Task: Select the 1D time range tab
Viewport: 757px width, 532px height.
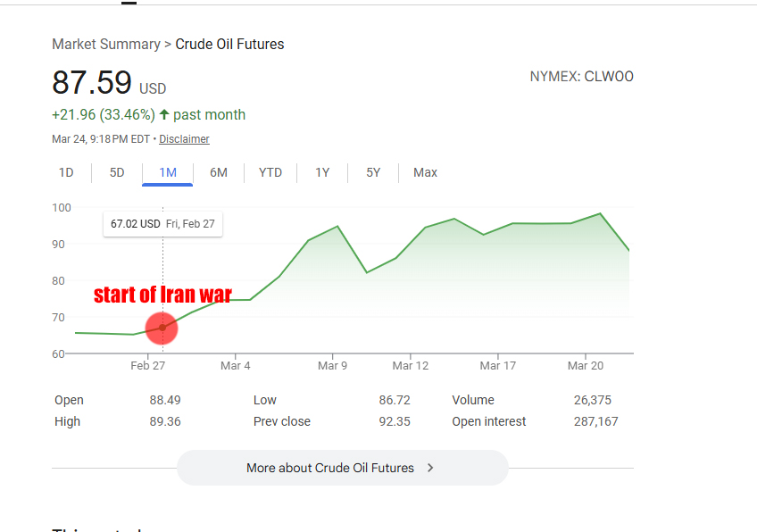Action: click(x=66, y=172)
